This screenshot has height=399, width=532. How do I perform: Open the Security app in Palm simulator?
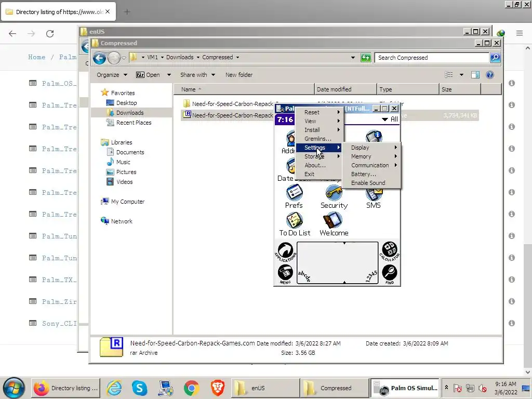coord(334,197)
